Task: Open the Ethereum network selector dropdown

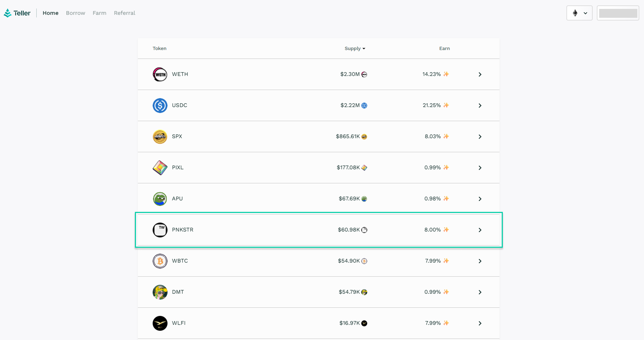Action: [x=579, y=13]
